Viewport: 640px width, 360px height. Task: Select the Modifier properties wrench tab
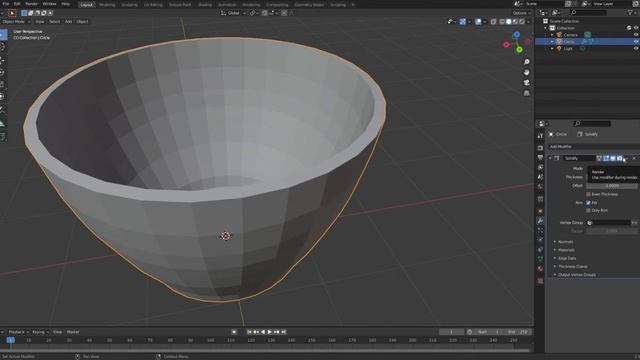tap(540, 221)
